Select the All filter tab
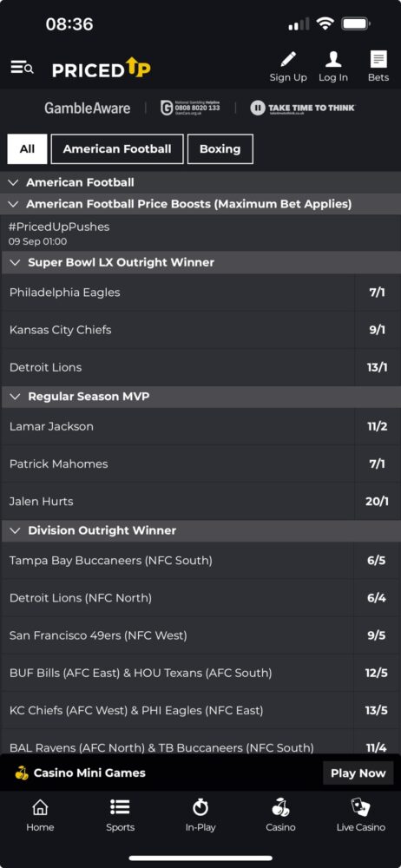This screenshot has width=401, height=868. coord(27,149)
